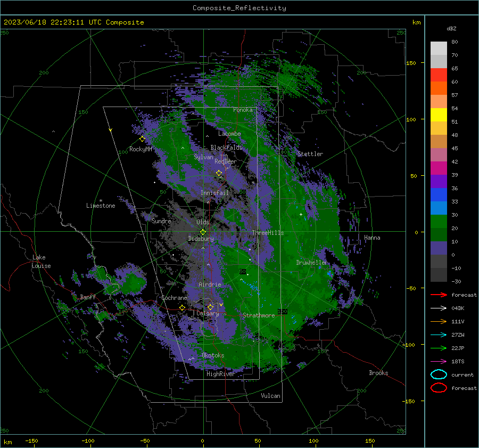This screenshot has width=479, height=448.
Task: Click the current legend label
Action: click(463, 375)
